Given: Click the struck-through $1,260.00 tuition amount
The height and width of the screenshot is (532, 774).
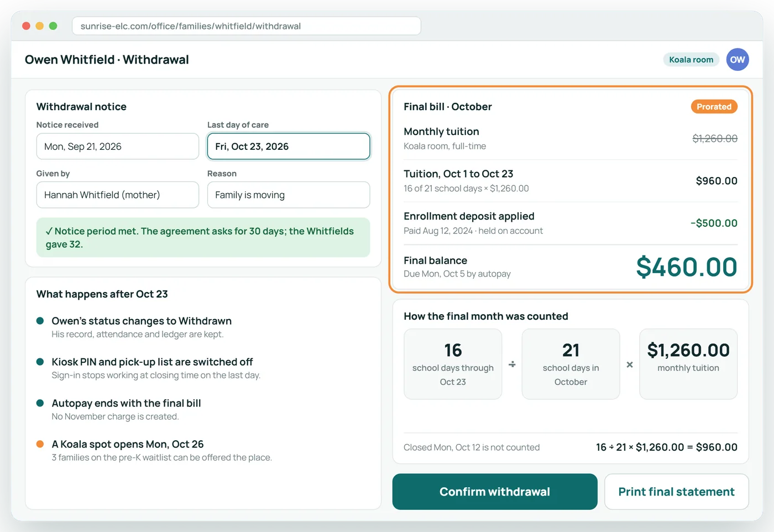Looking at the screenshot, I should pyautogui.click(x=715, y=138).
